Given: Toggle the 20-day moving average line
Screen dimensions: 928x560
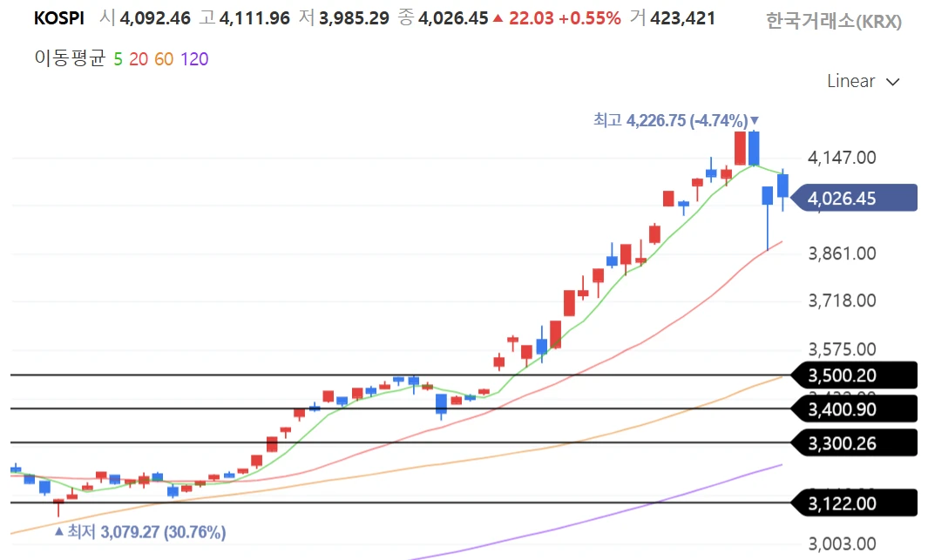Looking at the screenshot, I should [138, 59].
